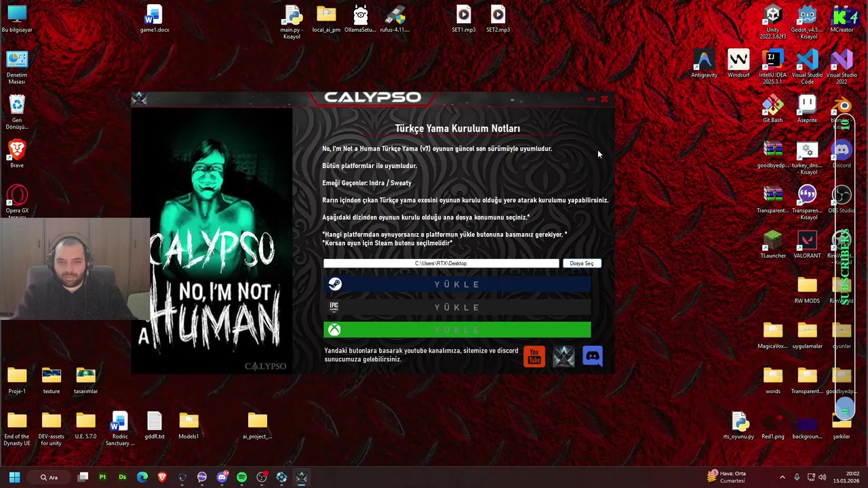Select the Godot shortcut icon
This screenshot has width=868, height=488.
tap(807, 22)
